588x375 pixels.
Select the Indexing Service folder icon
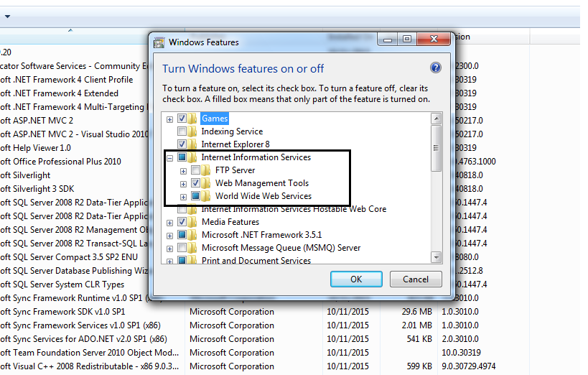pos(192,131)
